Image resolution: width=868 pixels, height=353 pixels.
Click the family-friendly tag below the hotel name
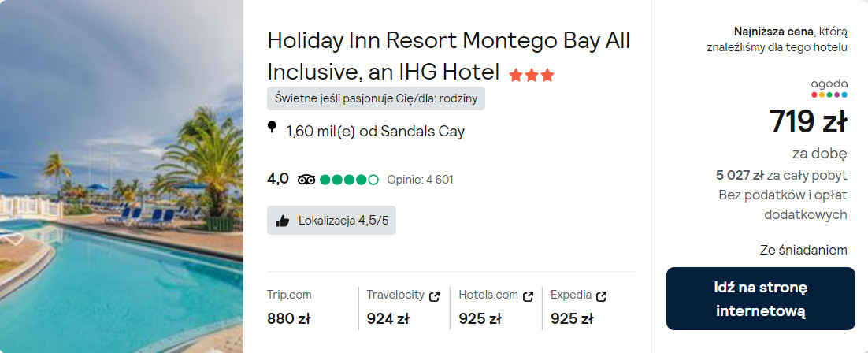(x=376, y=98)
